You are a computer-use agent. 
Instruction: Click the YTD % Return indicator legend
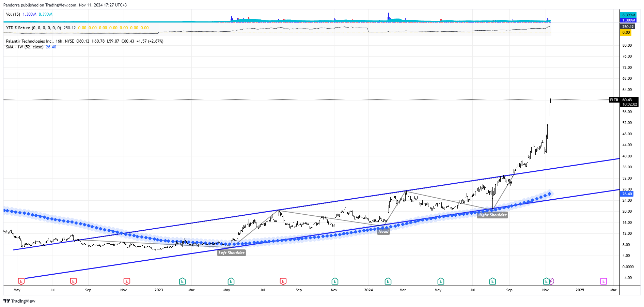tap(33, 28)
